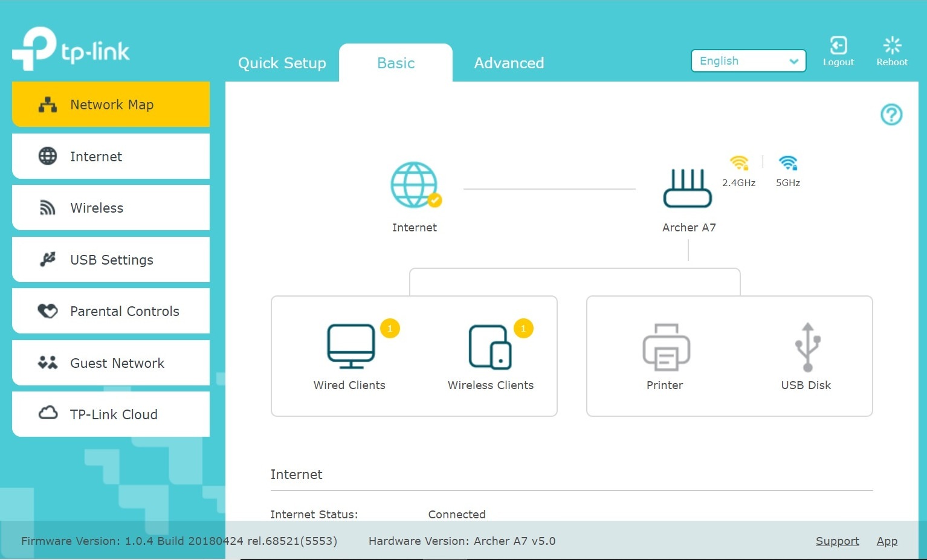Go to Wireless settings in sidebar
927x560 pixels.
click(x=111, y=207)
